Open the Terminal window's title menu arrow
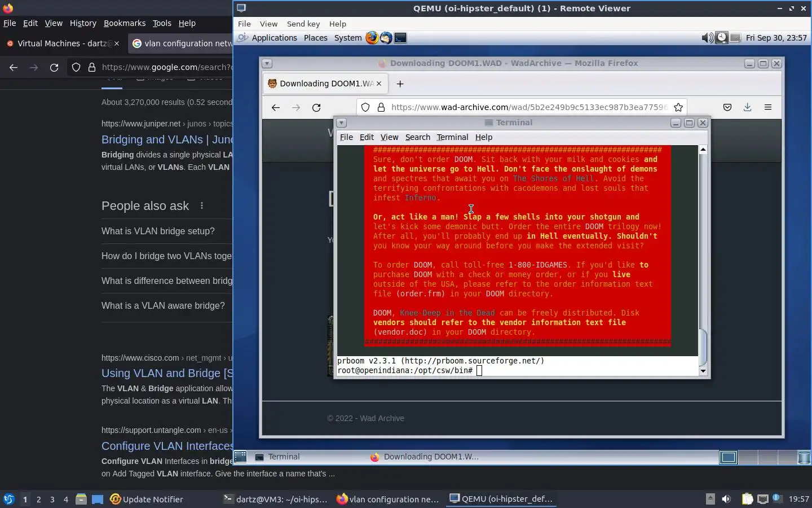 tap(342, 122)
